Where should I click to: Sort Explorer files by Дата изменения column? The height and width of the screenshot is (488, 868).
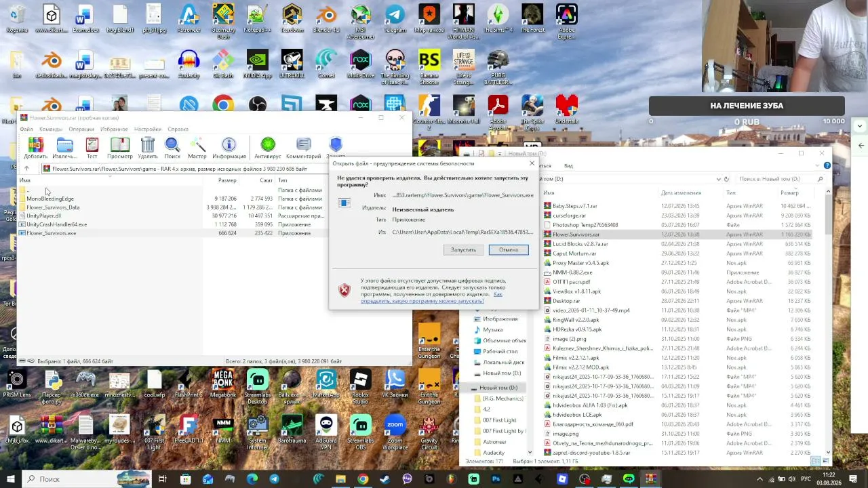(681, 193)
